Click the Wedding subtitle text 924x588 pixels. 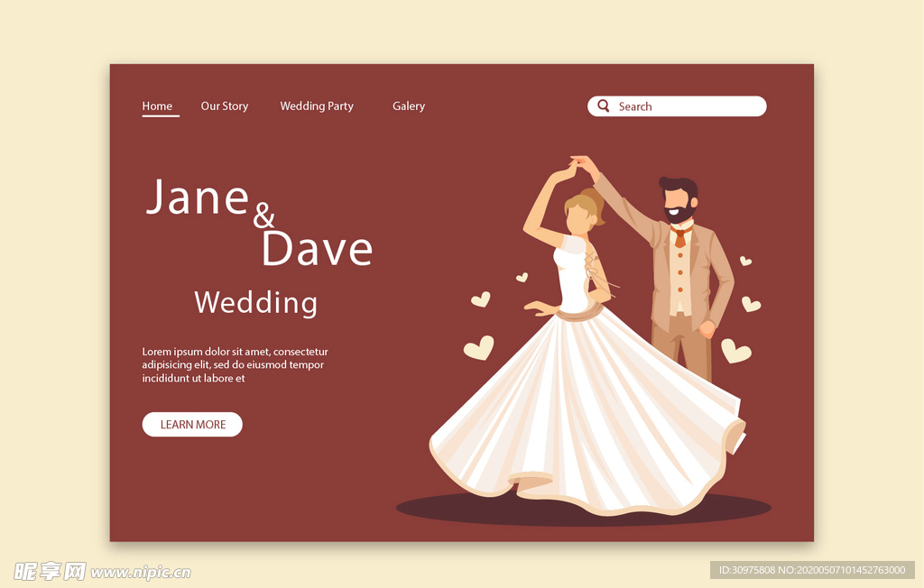[255, 303]
